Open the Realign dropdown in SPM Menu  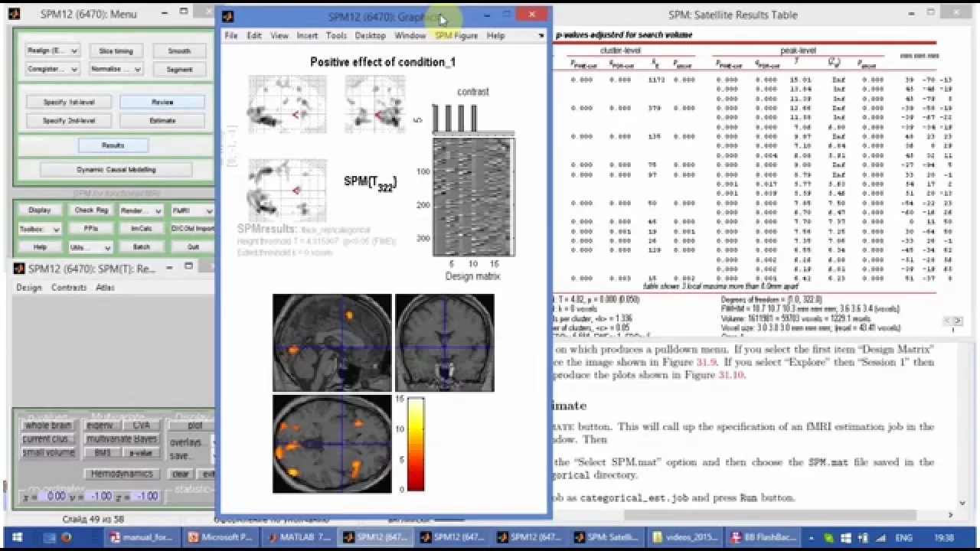click(52, 51)
